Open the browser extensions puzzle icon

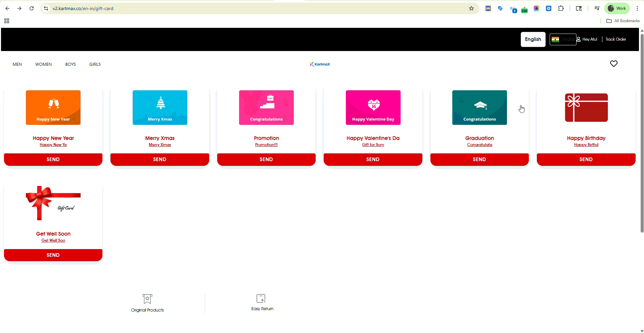[561, 8]
